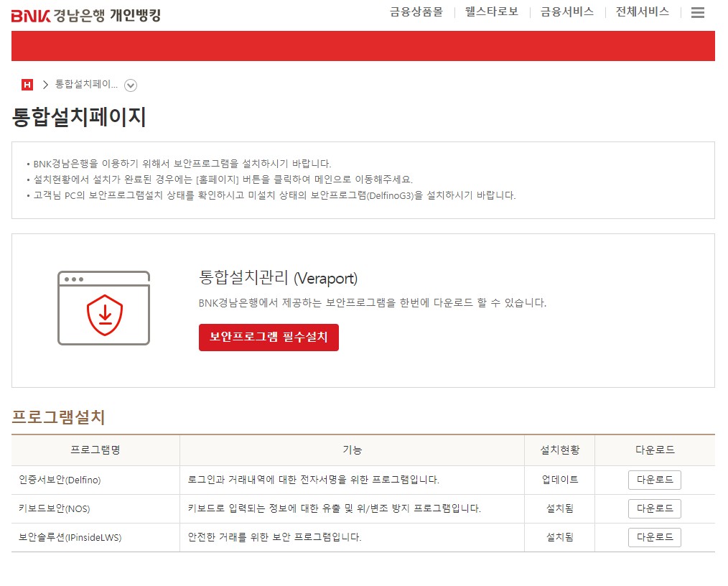Viewport: 728px width, 586px height.
Task: Click the Delfino description about 전자서명
Action: (x=314, y=480)
